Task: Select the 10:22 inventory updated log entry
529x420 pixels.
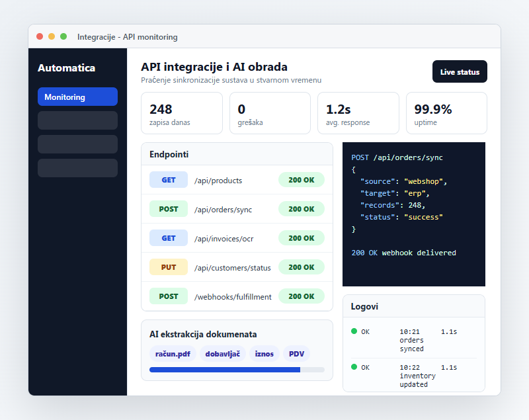Action: pyautogui.click(x=414, y=376)
